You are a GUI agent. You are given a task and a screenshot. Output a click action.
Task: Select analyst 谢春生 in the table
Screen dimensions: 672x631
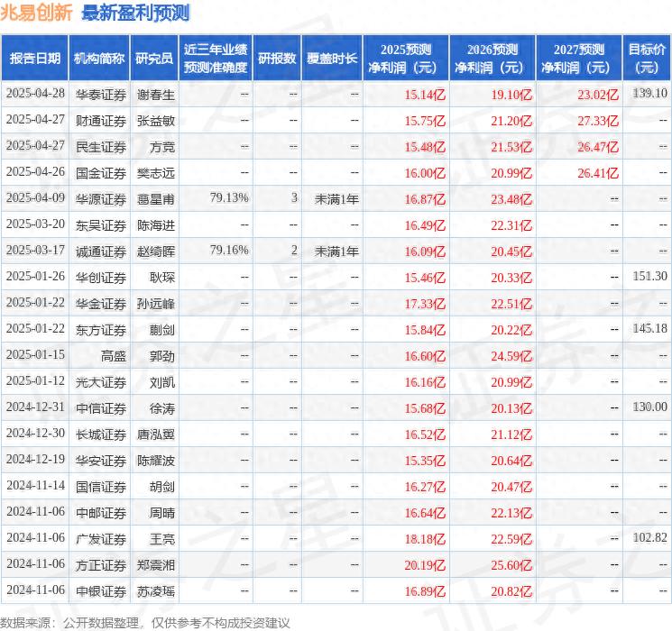pos(155,94)
